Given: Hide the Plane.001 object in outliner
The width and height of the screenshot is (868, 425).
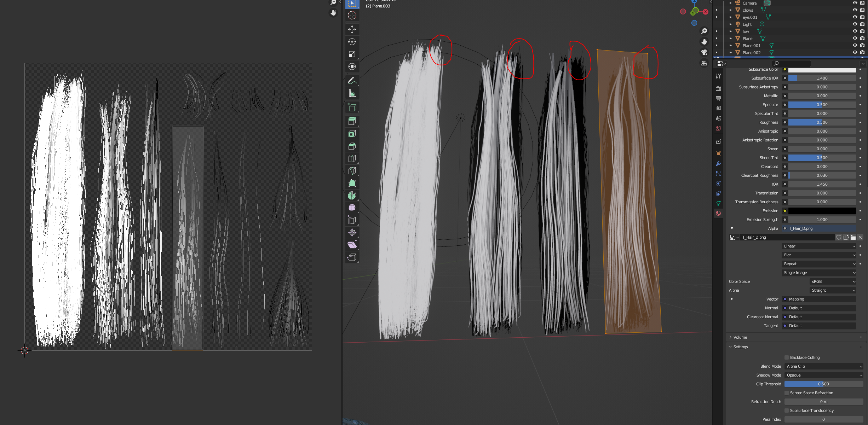Looking at the screenshot, I should (x=855, y=45).
